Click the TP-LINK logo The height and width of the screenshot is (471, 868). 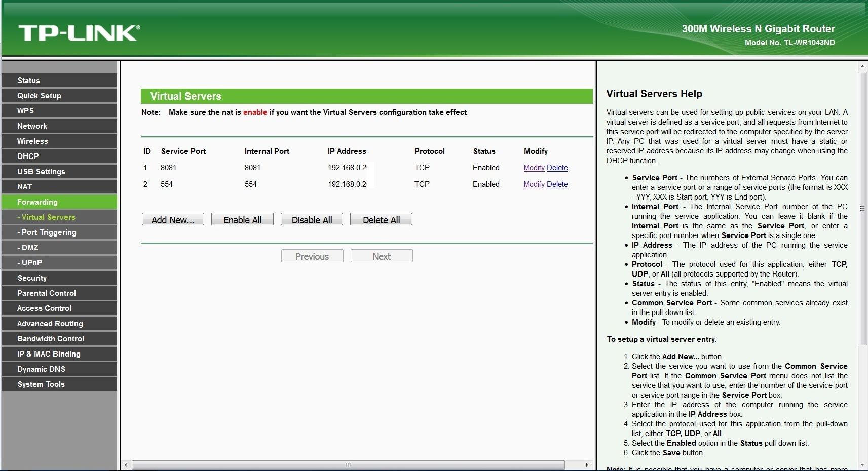[x=79, y=33]
